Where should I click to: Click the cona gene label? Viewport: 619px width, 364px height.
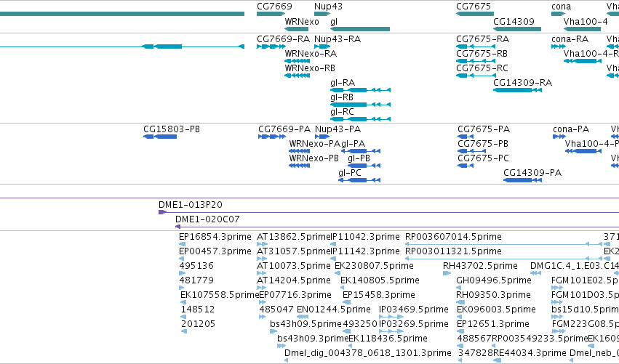[x=561, y=7]
